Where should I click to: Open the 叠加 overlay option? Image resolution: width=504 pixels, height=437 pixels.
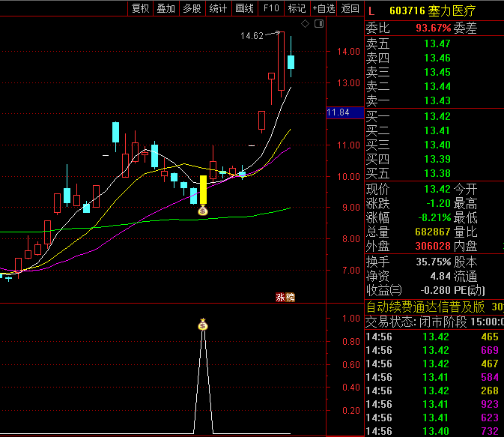[166, 8]
